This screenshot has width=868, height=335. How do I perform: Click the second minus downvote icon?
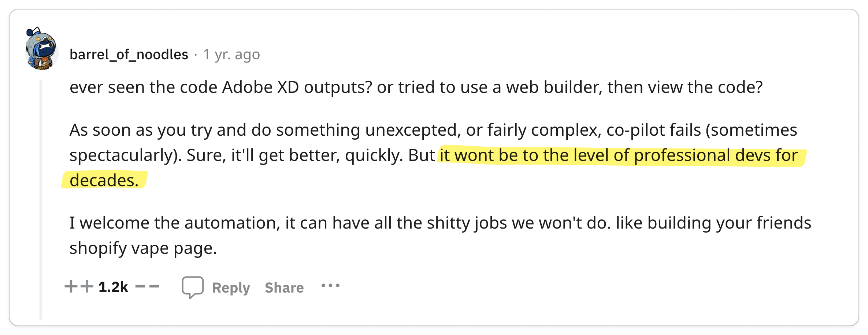pos(154,286)
